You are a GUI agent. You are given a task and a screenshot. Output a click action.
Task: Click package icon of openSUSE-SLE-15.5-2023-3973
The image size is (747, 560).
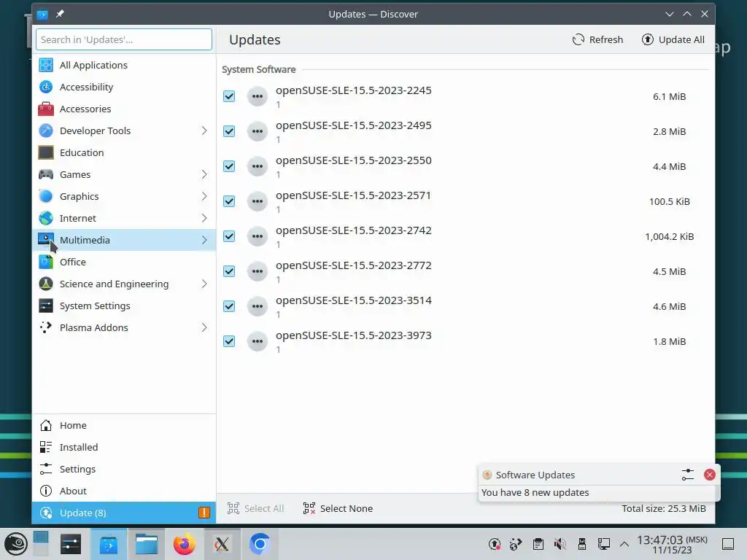pyautogui.click(x=258, y=341)
